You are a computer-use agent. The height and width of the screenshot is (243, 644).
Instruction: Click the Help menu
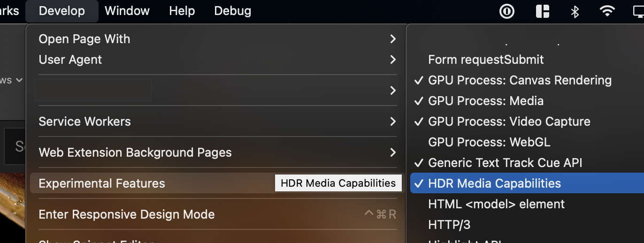click(182, 11)
